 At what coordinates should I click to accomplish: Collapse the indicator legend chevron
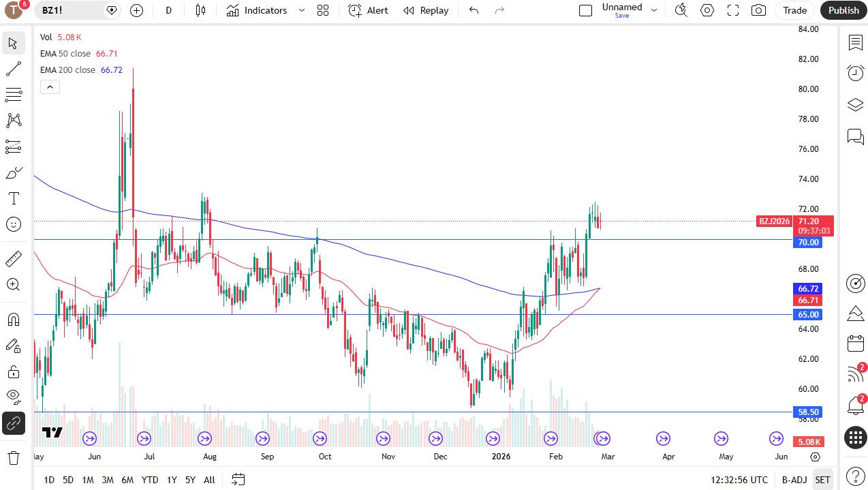pyautogui.click(x=50, y=87)
